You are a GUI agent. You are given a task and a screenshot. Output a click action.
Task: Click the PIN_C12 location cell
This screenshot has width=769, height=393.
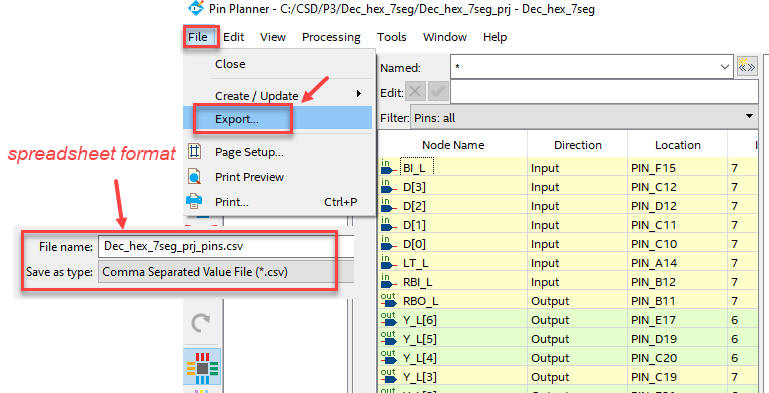tap(677, 187)
